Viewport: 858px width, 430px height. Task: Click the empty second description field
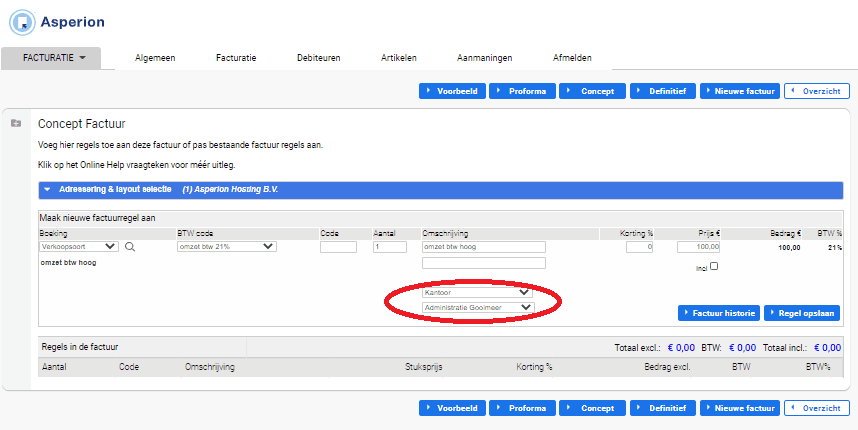point(484,263)
